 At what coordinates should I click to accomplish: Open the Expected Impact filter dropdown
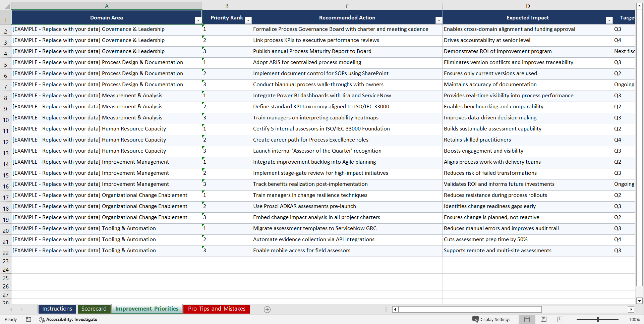[609, 20]
